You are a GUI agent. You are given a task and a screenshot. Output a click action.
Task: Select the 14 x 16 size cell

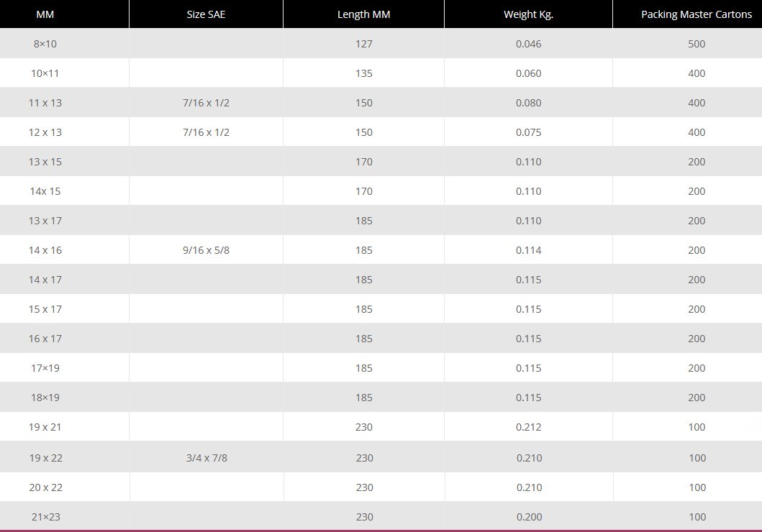pyautogui.click(x=45, y=250)
